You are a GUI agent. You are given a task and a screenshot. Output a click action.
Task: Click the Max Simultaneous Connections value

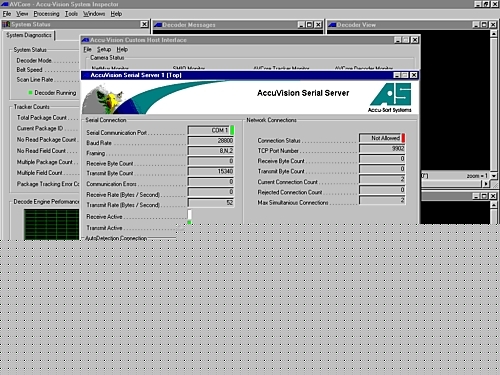click(x=382, y=200)
